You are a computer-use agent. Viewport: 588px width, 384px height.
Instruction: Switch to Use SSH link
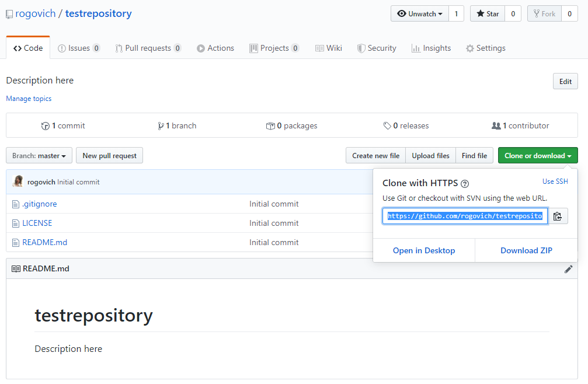555,181
